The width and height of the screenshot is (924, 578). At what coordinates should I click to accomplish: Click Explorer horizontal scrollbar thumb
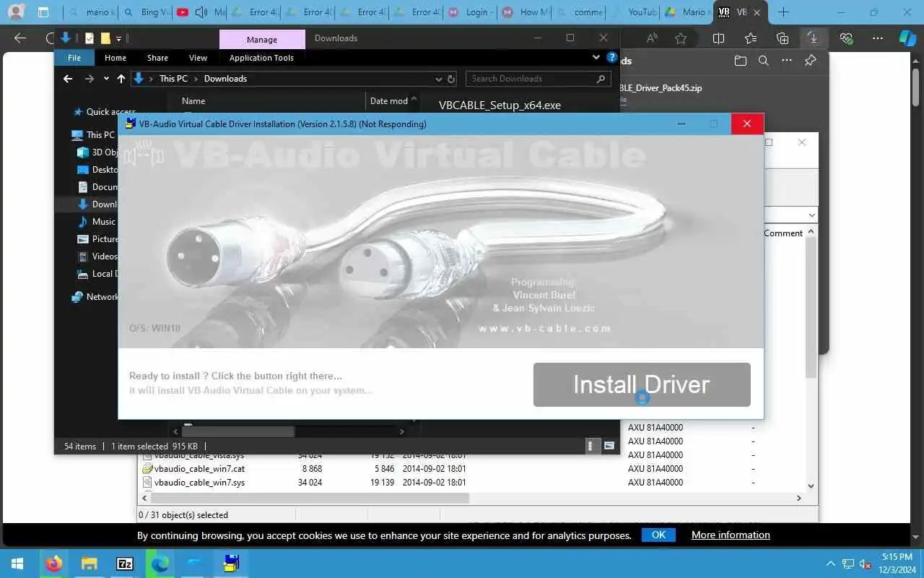238,431
